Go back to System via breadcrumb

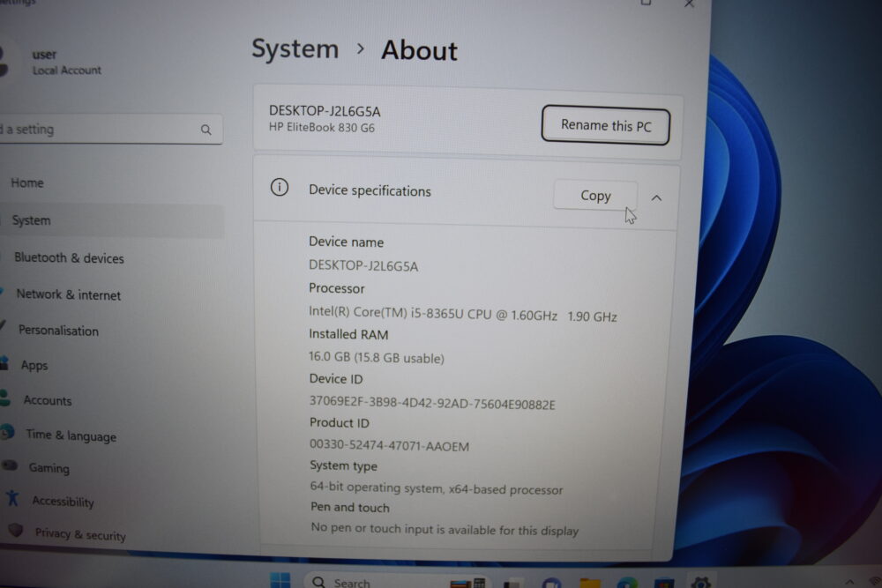pyautogui.click(x=295, y=48)
